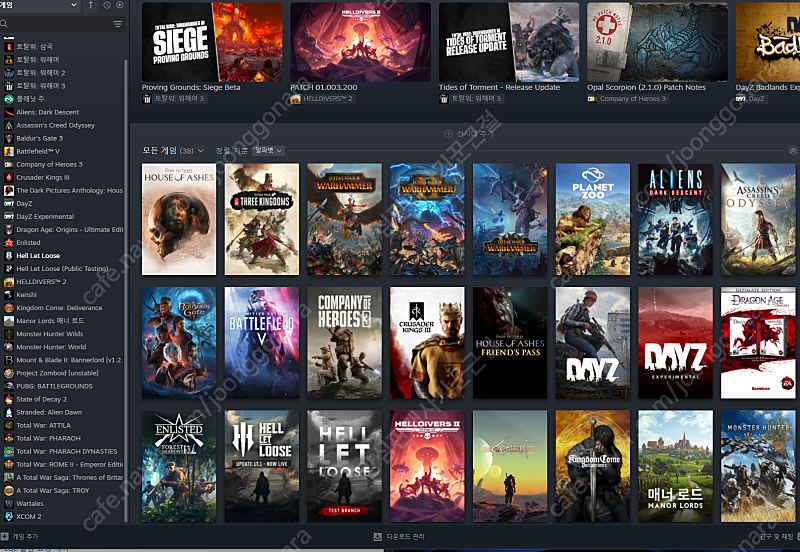This screenshot has height=552, width=800.
Task: Click the recent activity clock icon
Action: pos(107,5)
